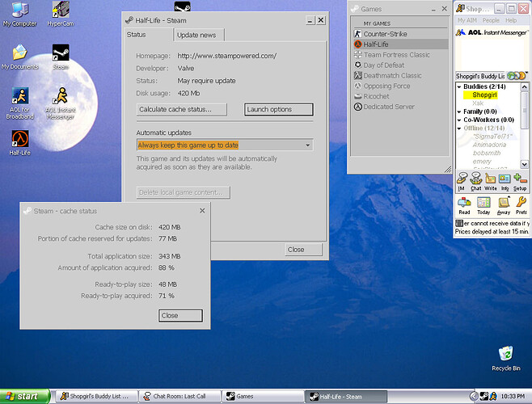Open the Prefs wrench icon in AIM
The height and width of the screenshot is (404, 532).
click(521, 205)
